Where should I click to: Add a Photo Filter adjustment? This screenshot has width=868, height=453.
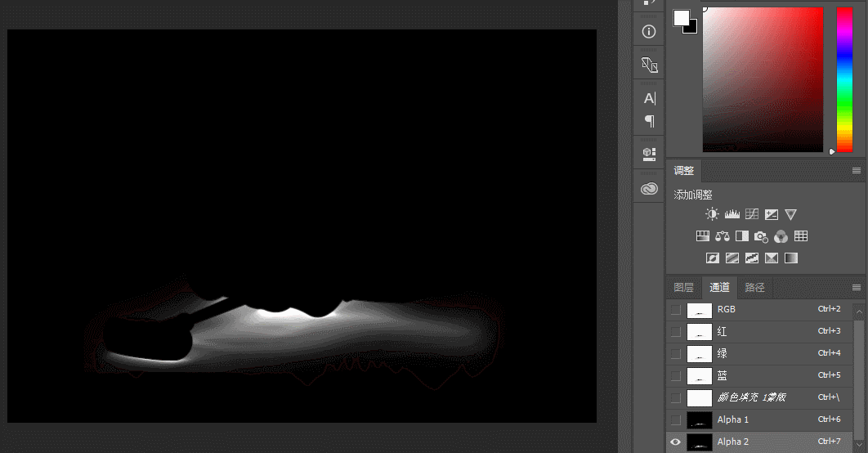tap(761, 237)
